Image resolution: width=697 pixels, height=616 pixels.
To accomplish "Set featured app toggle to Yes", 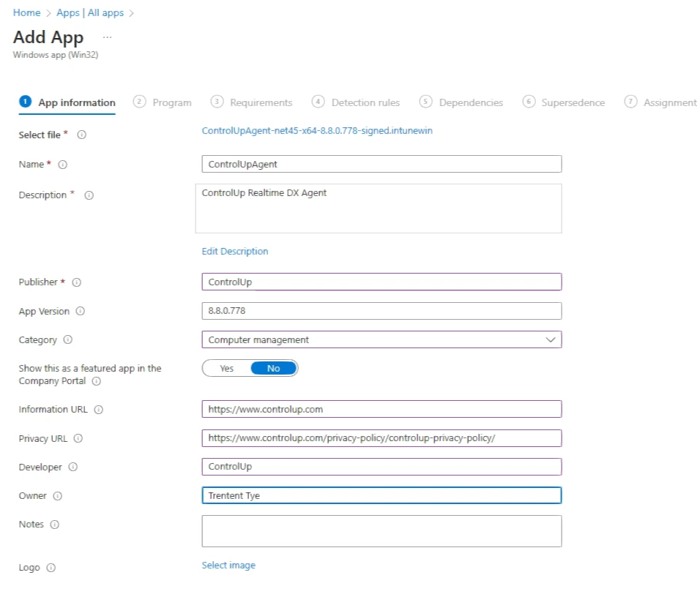I will 227,368.
